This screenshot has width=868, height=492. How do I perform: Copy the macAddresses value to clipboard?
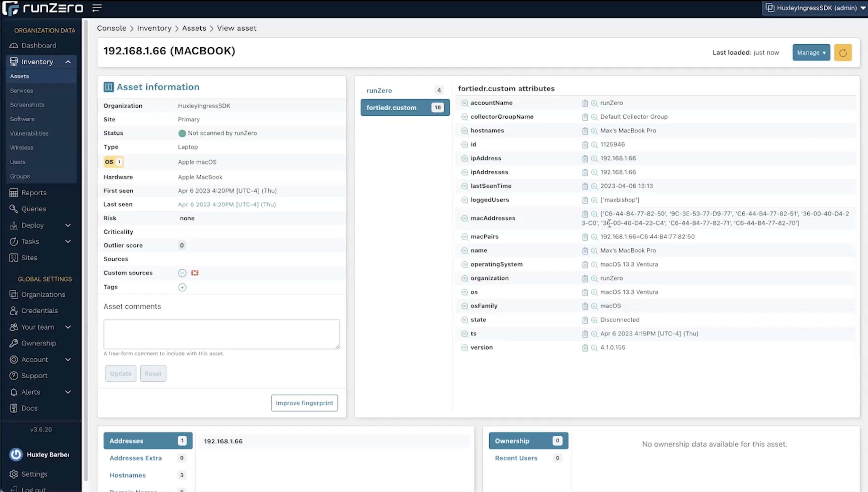pyautogui.click(x=585, y=214)
